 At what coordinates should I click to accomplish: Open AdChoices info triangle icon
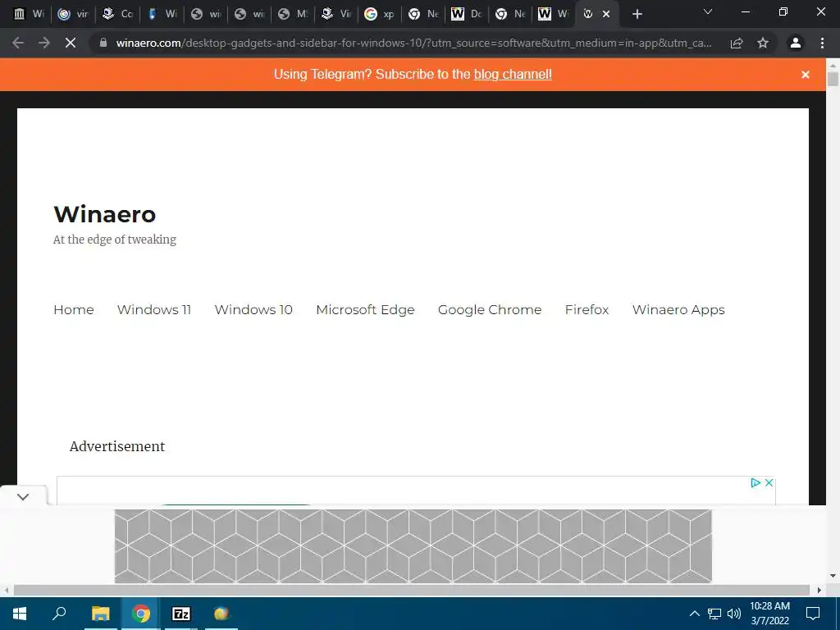click(756, 482)
